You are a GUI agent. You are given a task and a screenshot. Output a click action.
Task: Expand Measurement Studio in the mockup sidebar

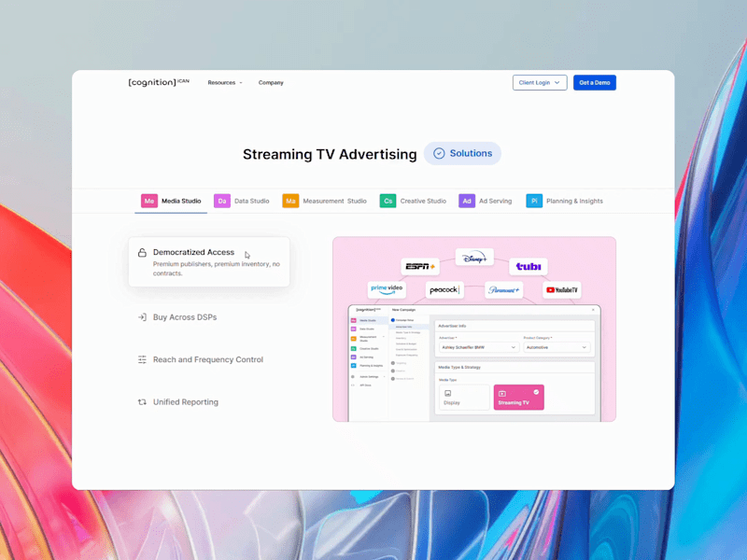tap(368, 339)
